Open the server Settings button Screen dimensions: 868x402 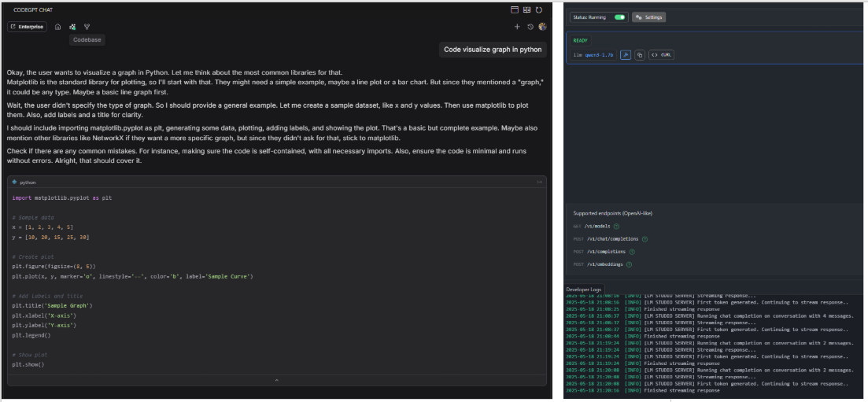pyautogui.click(x=649, y=17)
